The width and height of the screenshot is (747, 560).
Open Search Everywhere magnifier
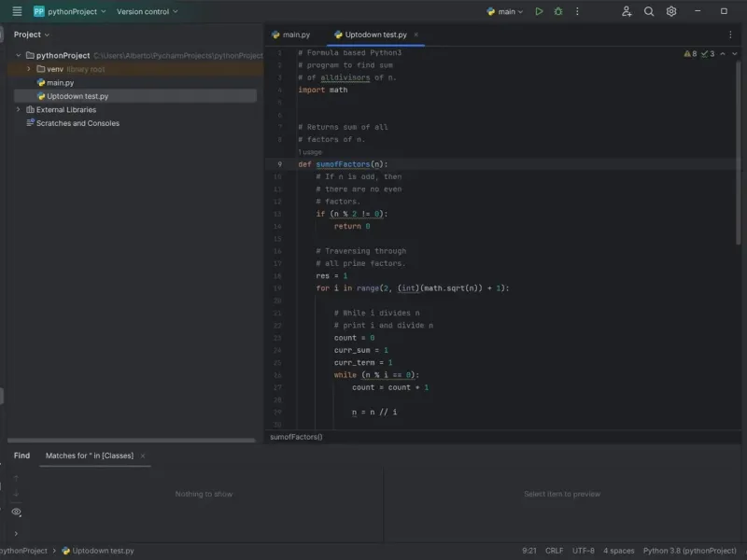(x=649, y=11)
